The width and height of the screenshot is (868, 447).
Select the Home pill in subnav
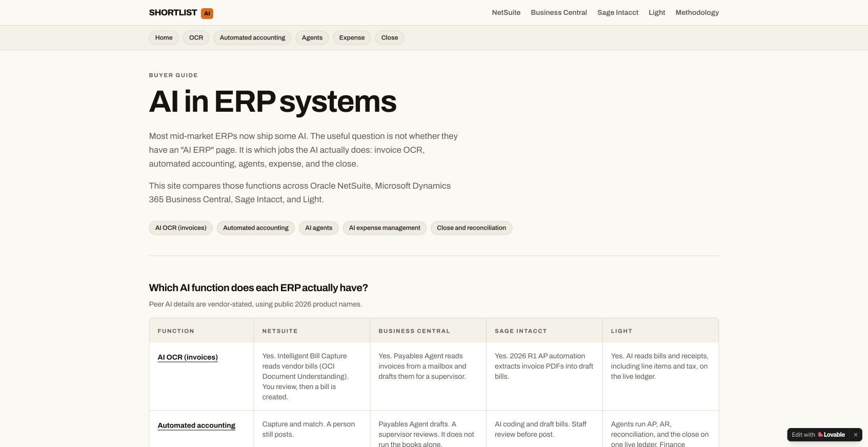click(164, 37)
